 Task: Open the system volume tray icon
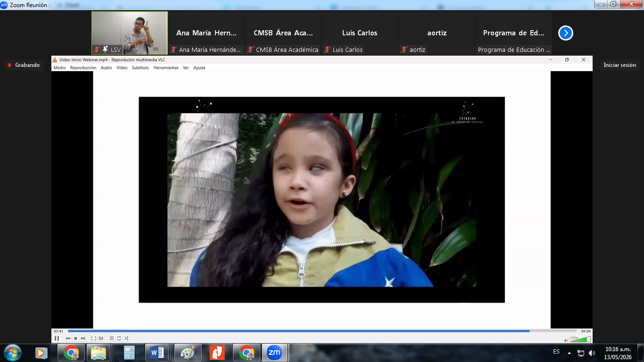pyautogui.click(x=592, y=353)
